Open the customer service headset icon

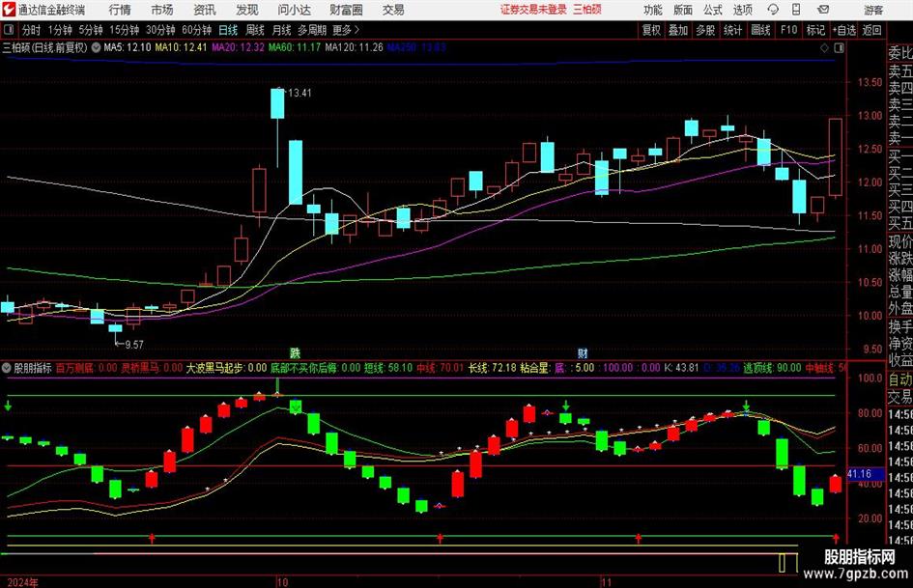click(773, 10)
